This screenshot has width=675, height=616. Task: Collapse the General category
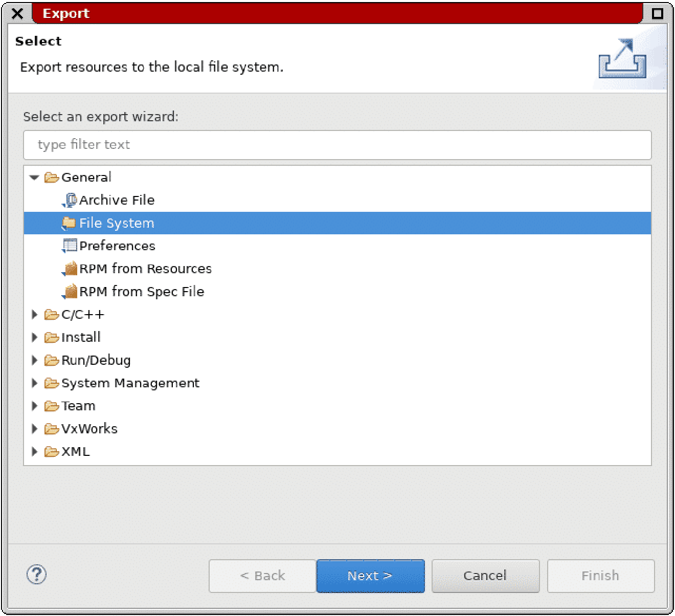(34, 177)
